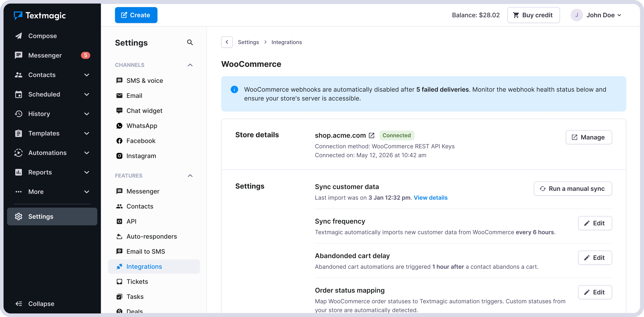
Task: Open shop.acme.com external link icon
Action: tap(372, 135)
